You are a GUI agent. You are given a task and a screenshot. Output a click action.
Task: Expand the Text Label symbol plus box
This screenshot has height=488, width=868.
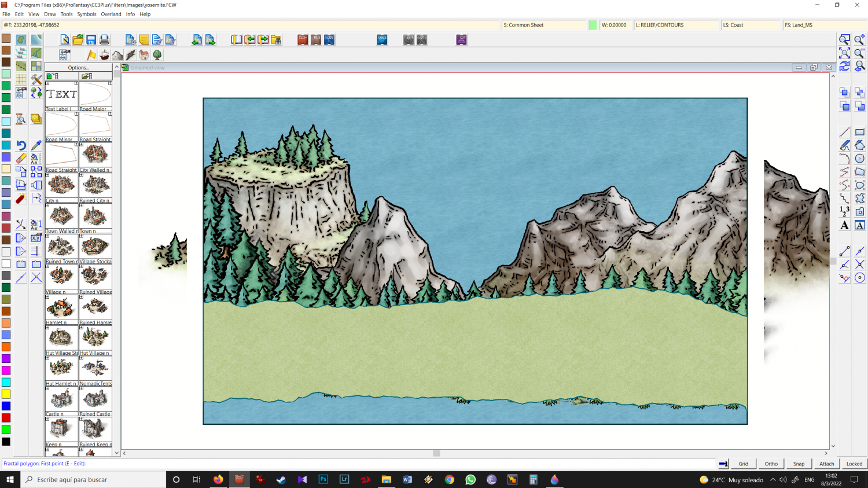click(x=47, y=83)
